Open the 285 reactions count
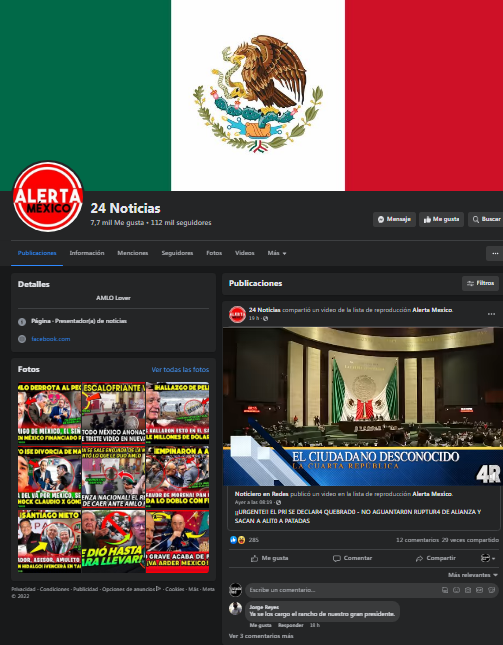The width and height of the screenshot is (503, 645). coord(254,540)
